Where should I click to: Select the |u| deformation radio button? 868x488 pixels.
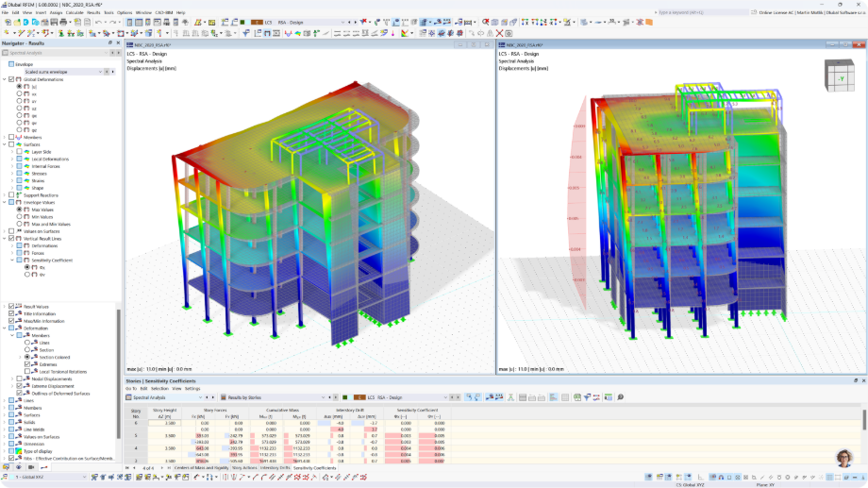(20, 87)
